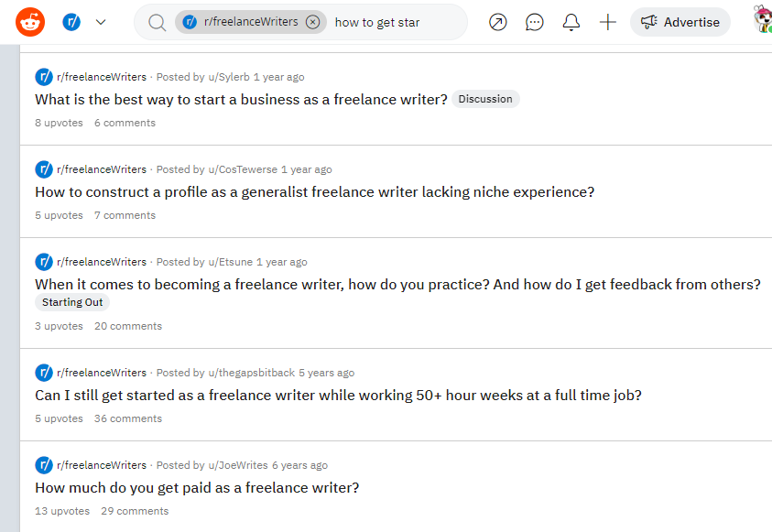Viewport: 772px width, 532px height.
Task: Open the user avatar profile menu
Action: tap(761, 20)
